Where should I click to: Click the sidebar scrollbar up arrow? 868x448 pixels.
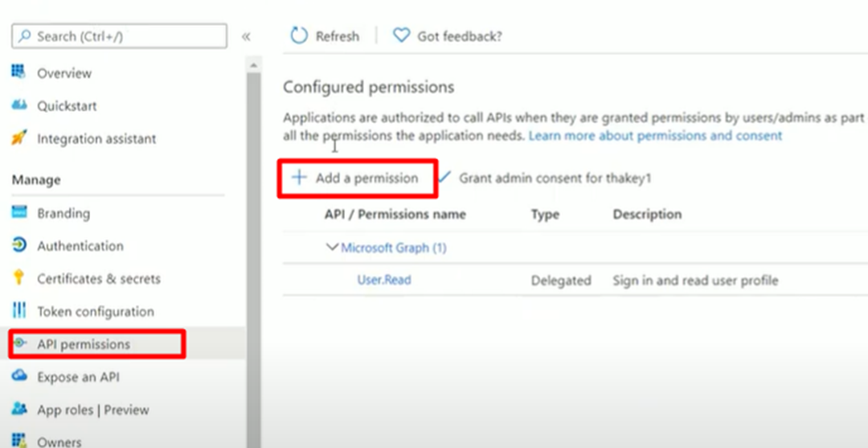pos(253,65)
